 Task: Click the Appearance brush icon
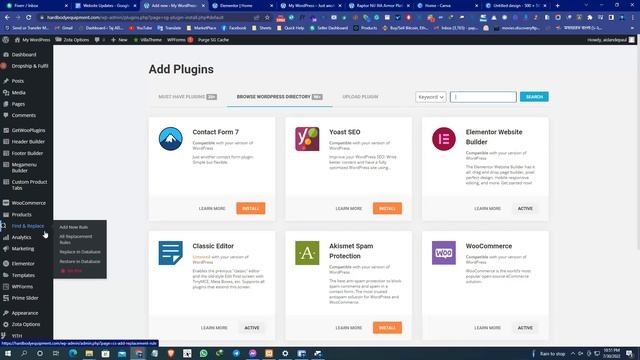coord(6,313)
